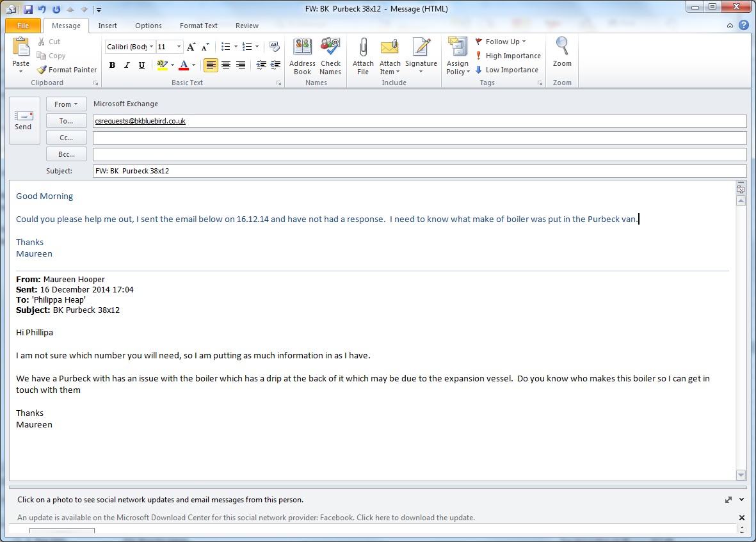Open the csrequests@bkbluebird.co.uk recipient
756x542 pixels.
pyautogui.click(x=140, y=121)
